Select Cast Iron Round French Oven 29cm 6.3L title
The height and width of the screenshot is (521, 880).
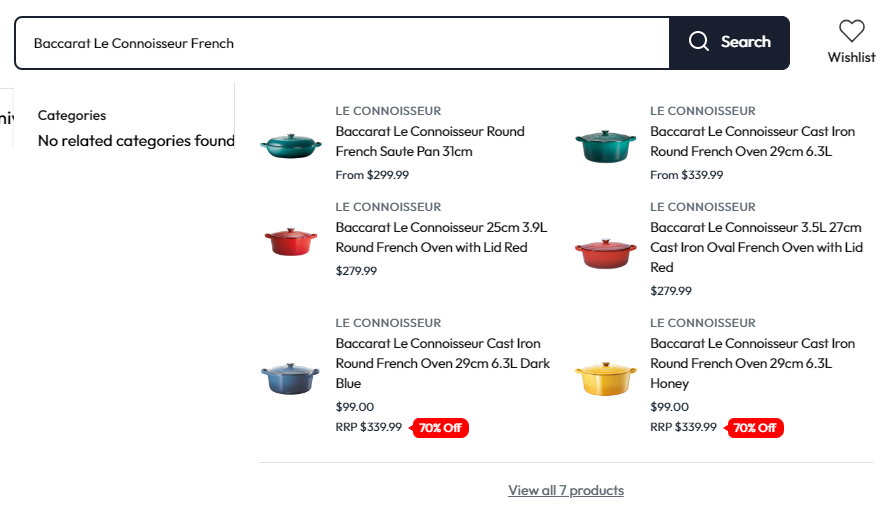click(x=752, y=141)
